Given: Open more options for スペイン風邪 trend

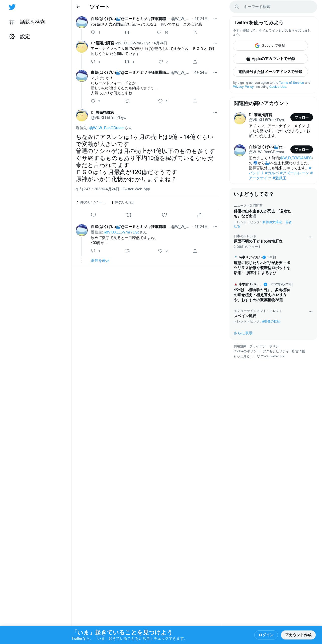Looking at the screenshot, I should click(310, 312).
